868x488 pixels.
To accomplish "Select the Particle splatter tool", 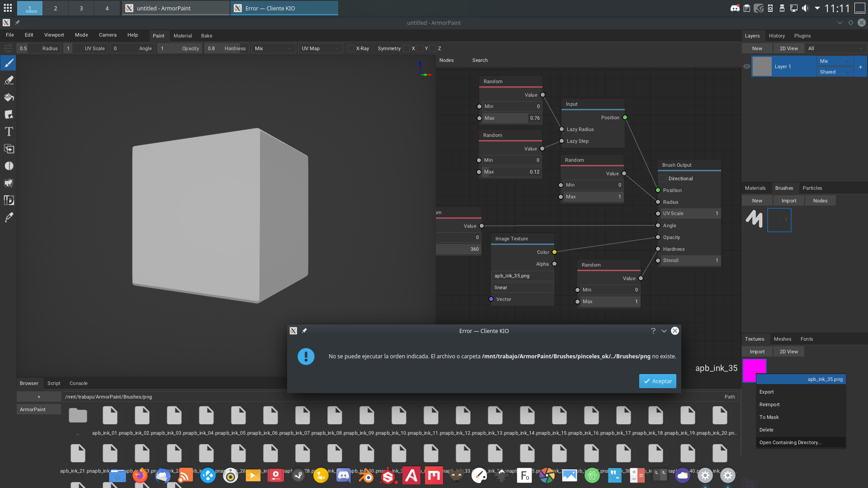I will [9, 183].
